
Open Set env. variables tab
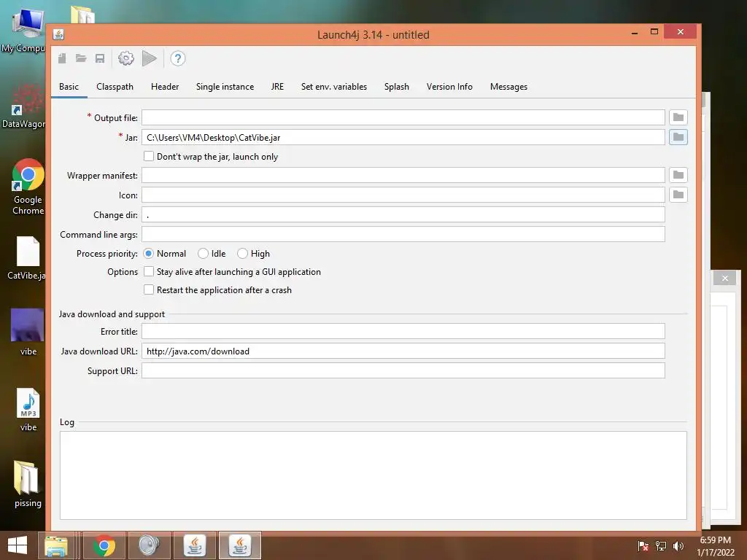pos(334,87)
